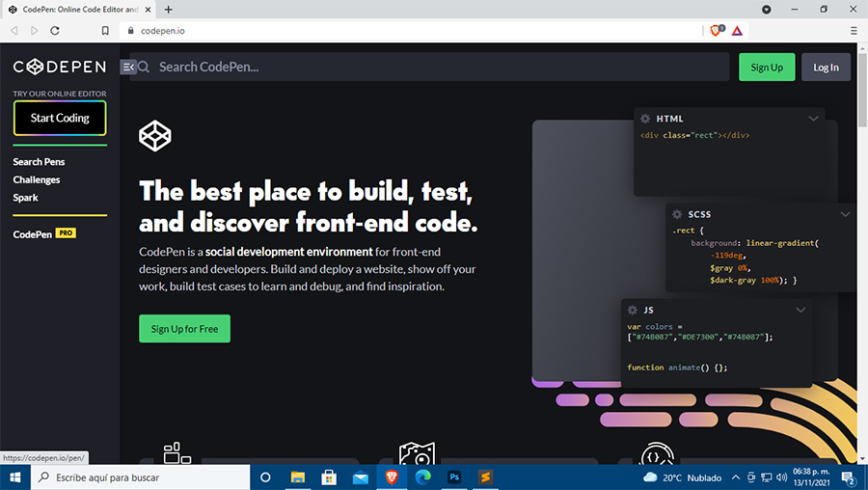
Task: Open the JS panel settings gear
Action: coord(632,310)
